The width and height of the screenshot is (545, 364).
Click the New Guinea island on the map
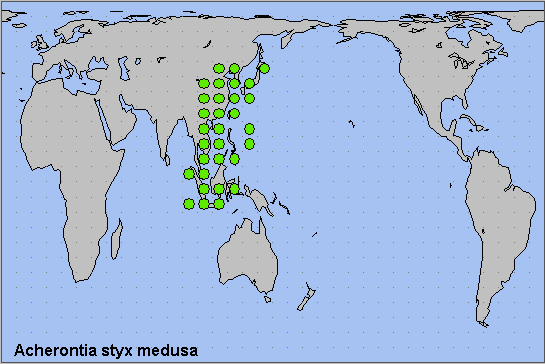[259, 201]
